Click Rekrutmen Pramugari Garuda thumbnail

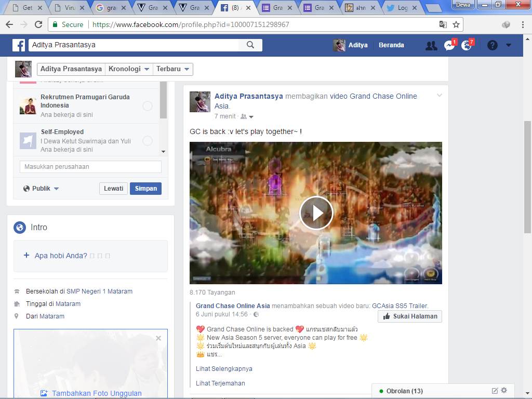28,106
